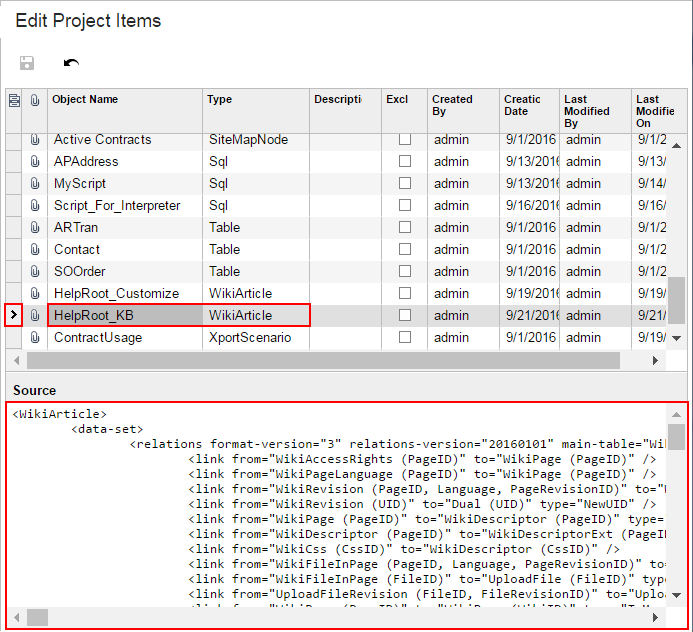Click the row selector arrow beside HelpRoot_KB
693x632 pixels.
13,316
